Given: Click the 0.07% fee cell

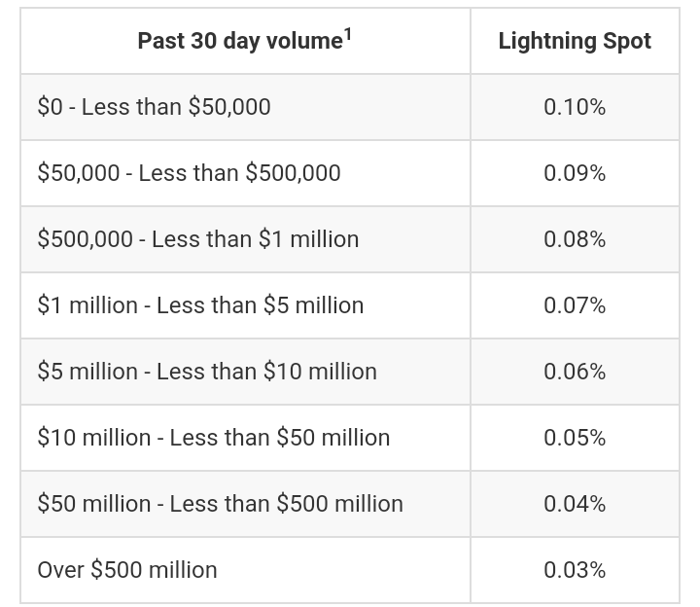Looking at the screenshot, I should [x=575, y=305].
